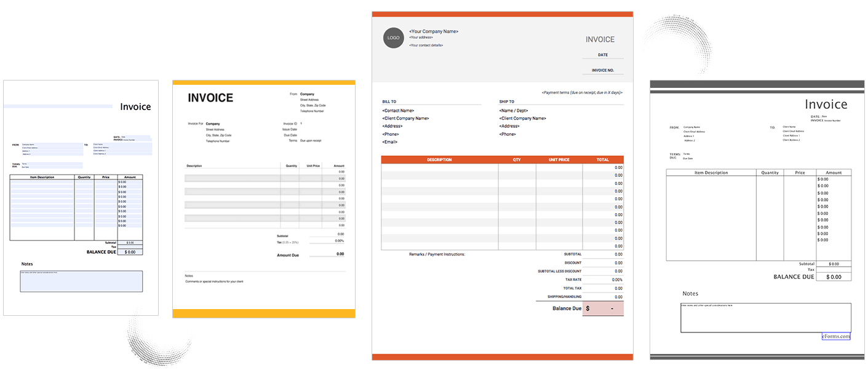The image size is (868, 373).
Task: Click "Amount Due" on the yellow template
Action: click(288, 255)
